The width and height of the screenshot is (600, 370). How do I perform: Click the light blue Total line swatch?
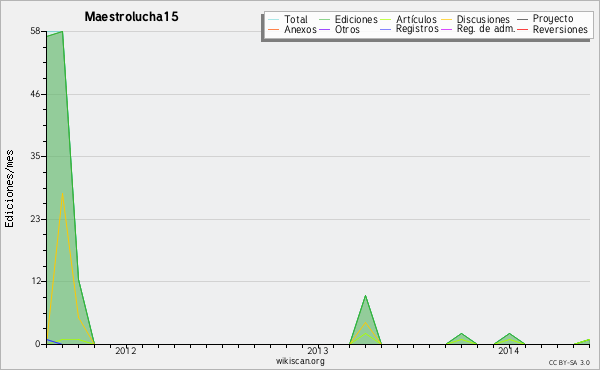[274, 20]
